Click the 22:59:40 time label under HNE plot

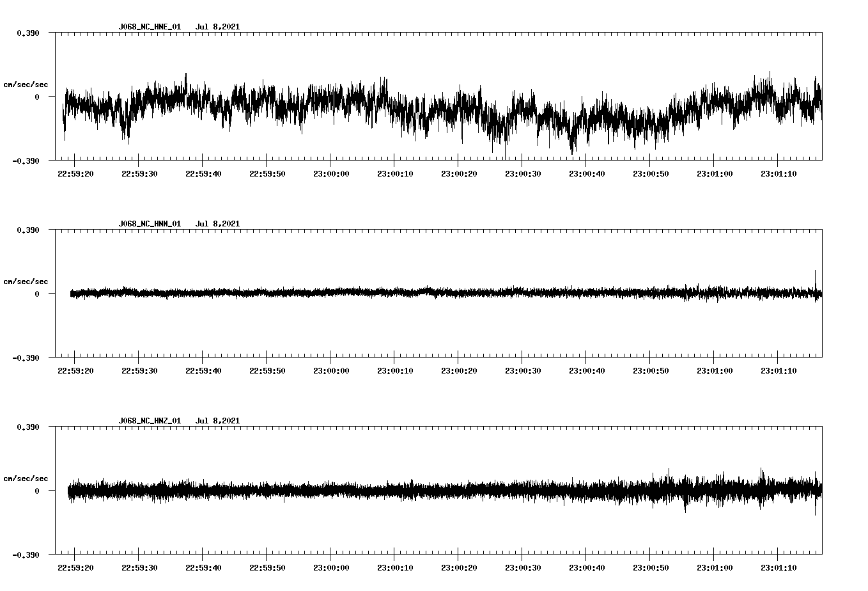pyautogui.click(x=203, y=174)
